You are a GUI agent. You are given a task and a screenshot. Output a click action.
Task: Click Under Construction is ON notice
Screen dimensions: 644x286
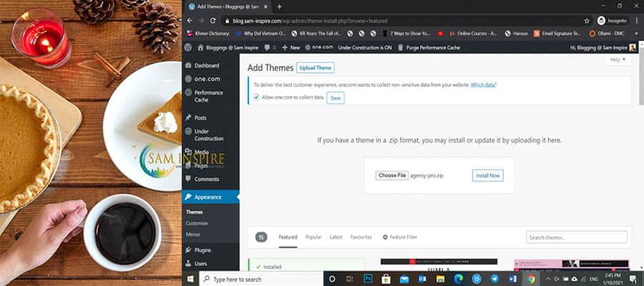[x=365, y=48]
